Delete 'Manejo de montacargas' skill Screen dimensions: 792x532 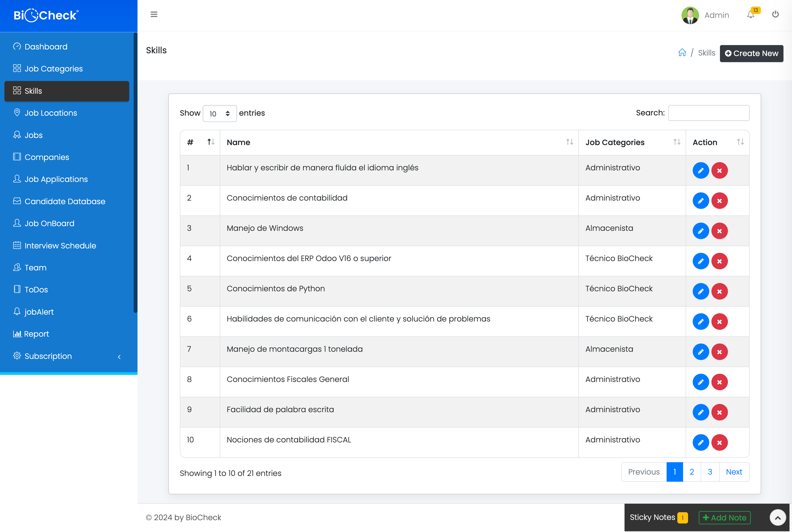click(719, 351)
